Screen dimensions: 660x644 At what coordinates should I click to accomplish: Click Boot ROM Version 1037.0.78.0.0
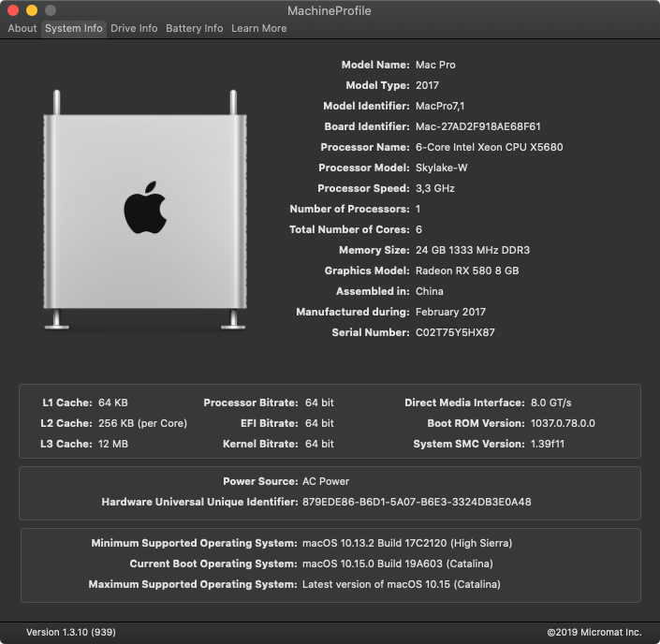pyautogui.click(x=563, y=423)
